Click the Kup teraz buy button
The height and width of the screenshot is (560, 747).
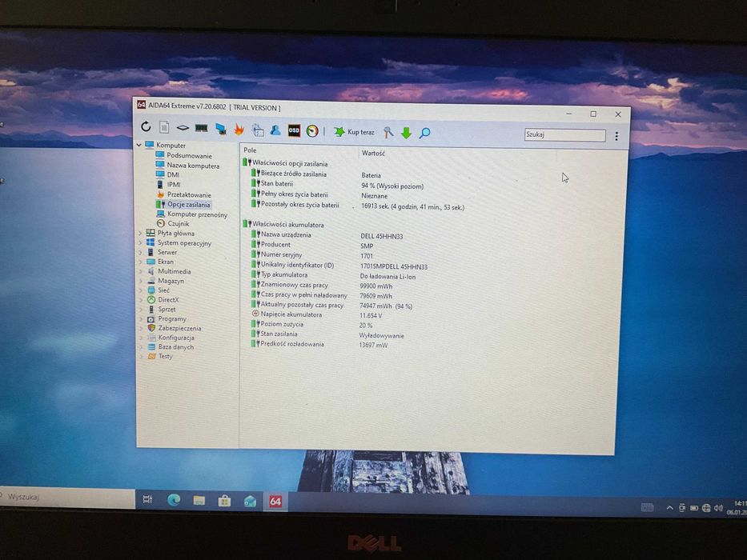(354, 132)
